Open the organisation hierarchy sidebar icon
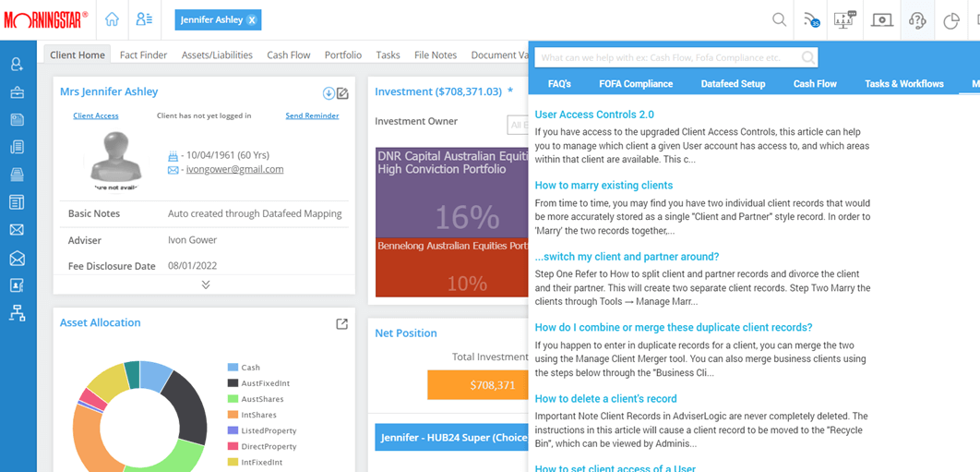Screen dimensions: 980x472 (x=18, y=313)
